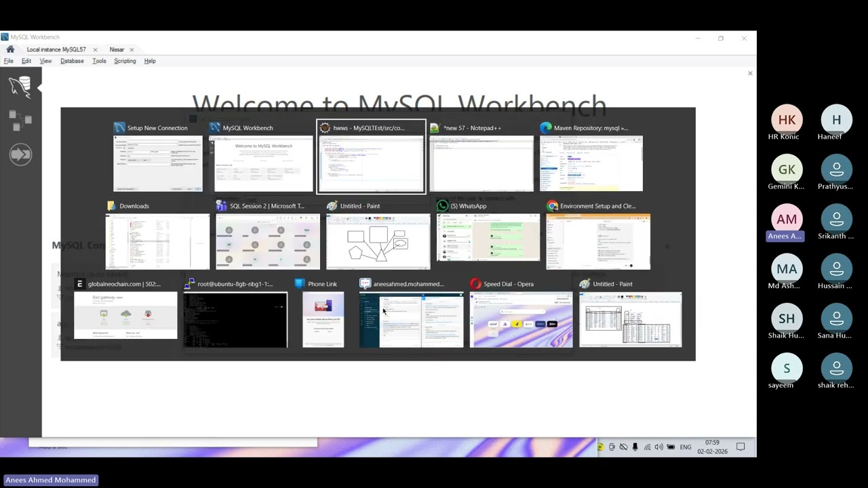
Task: Open the Migration wizard sidebar icon
Action: (x=20, y=155)
